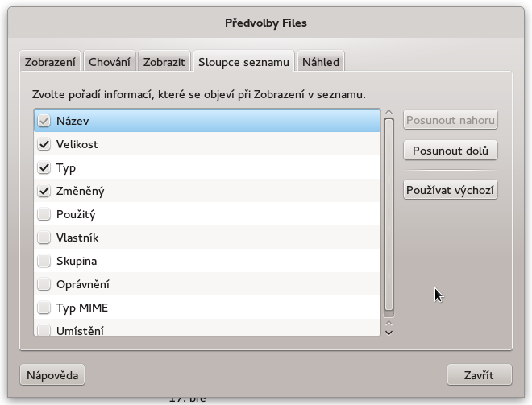This screenshot has width=532, height=405.
Task: Uncheck the Velikost column checkbox
Action: point(44,144)
